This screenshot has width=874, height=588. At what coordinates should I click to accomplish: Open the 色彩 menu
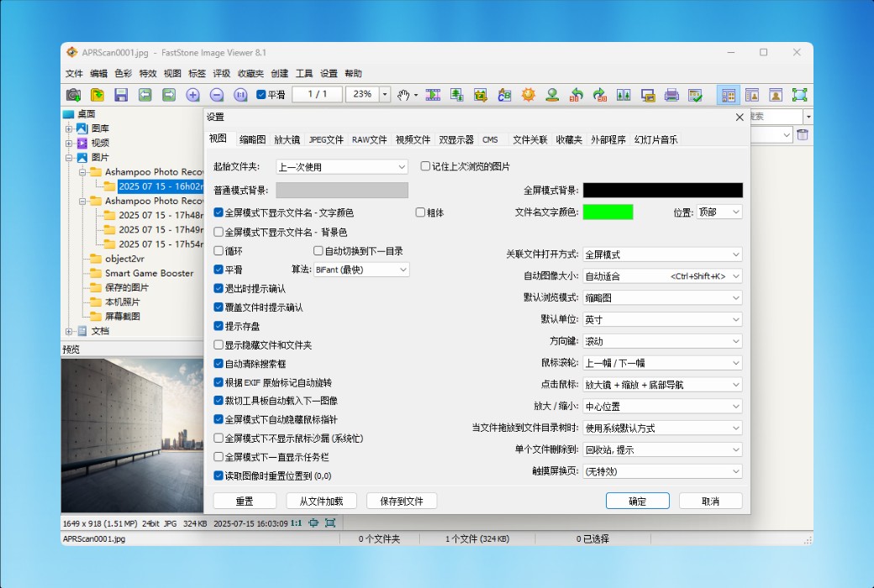point(124,74)
